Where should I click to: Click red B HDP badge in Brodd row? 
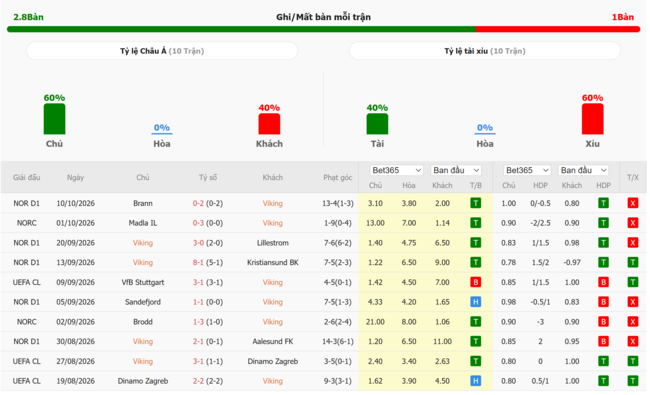[603, 322]
